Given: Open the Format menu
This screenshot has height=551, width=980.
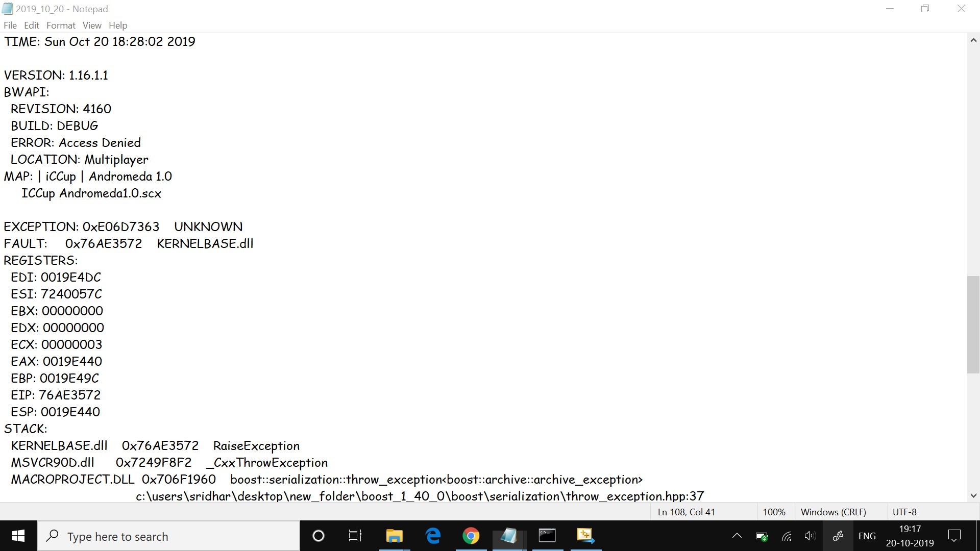Looking at the screenshot, I should 60,25.
